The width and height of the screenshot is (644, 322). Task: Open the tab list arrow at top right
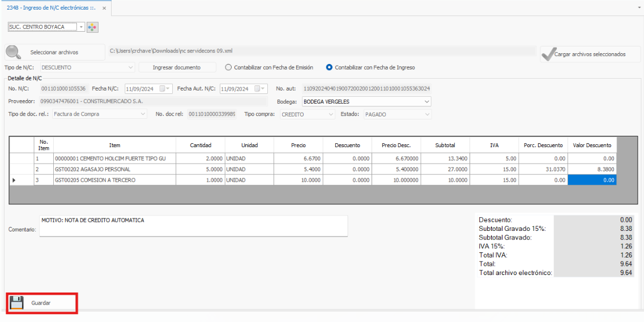pos(638,8)
